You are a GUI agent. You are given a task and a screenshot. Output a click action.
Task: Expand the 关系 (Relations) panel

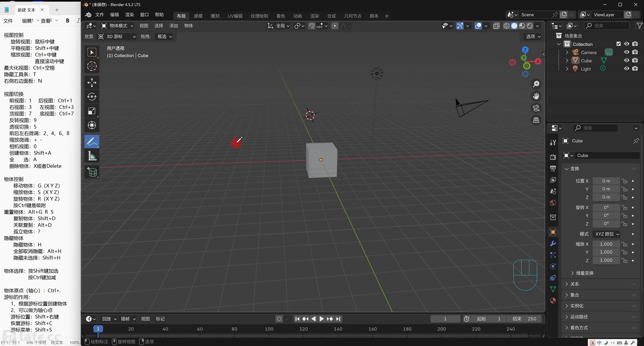click(x=575, y=284)
